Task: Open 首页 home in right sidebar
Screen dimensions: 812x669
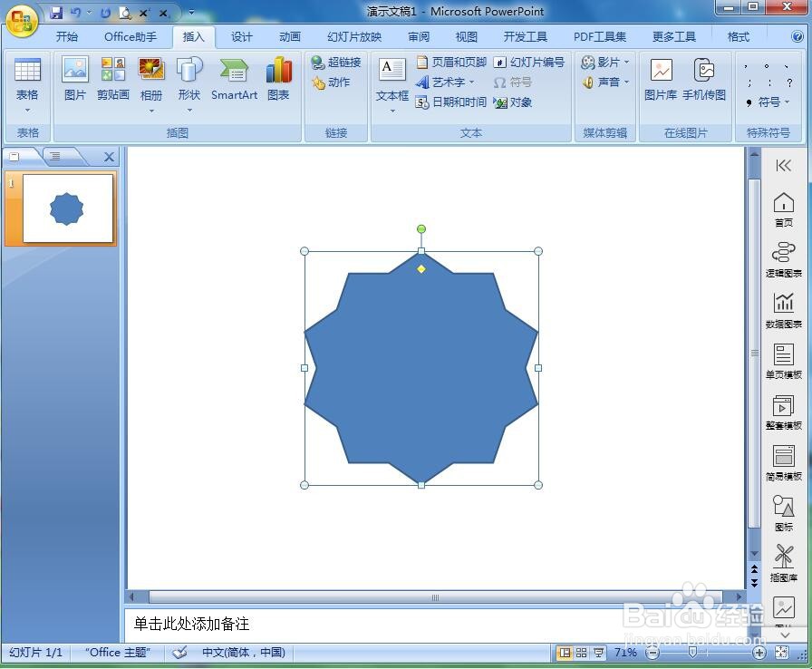Action: (784, 208)
